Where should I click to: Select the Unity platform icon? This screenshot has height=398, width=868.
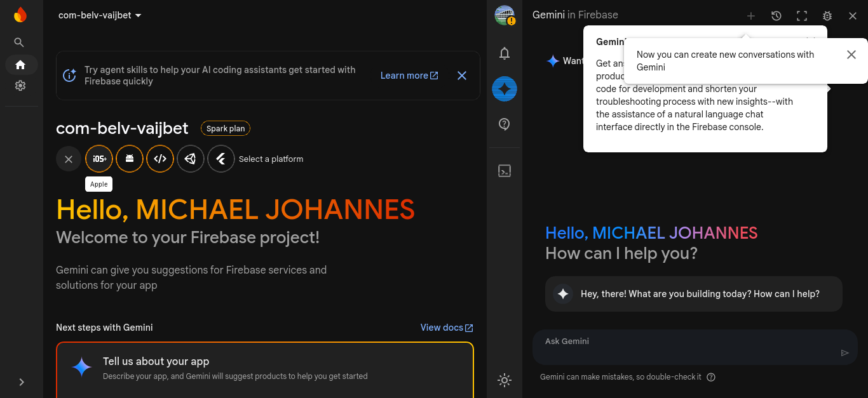[x=191, y=159]
